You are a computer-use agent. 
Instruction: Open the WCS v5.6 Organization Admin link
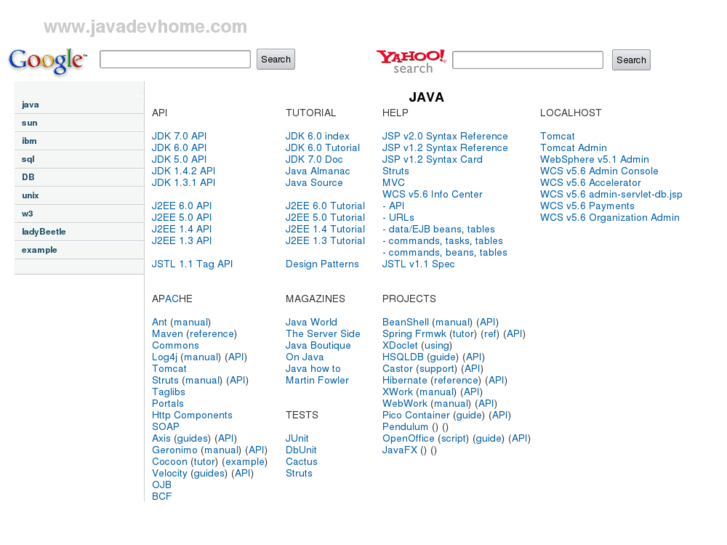(610, 217)
